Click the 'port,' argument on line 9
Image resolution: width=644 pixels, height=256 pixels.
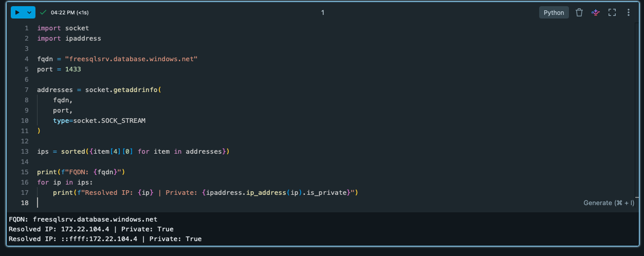[x=63, y=111]
